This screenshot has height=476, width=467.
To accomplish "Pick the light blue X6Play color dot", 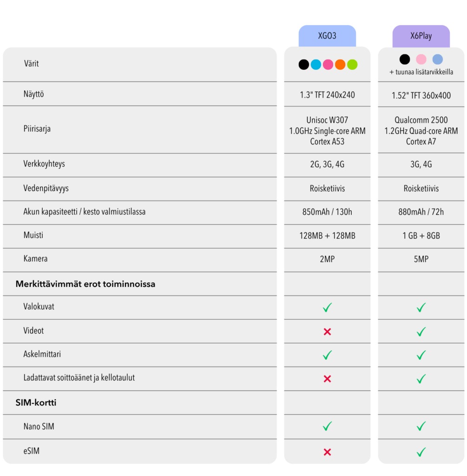I will (x=437, y=59).
